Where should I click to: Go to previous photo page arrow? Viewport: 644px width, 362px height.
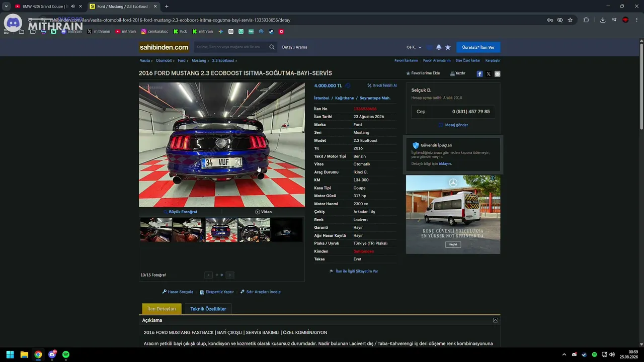[209, 275]
